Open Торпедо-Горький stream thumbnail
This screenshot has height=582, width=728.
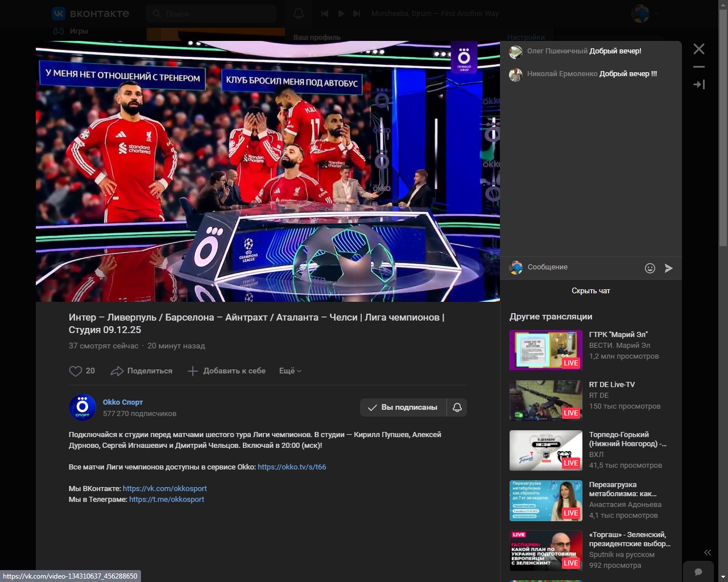546,450
